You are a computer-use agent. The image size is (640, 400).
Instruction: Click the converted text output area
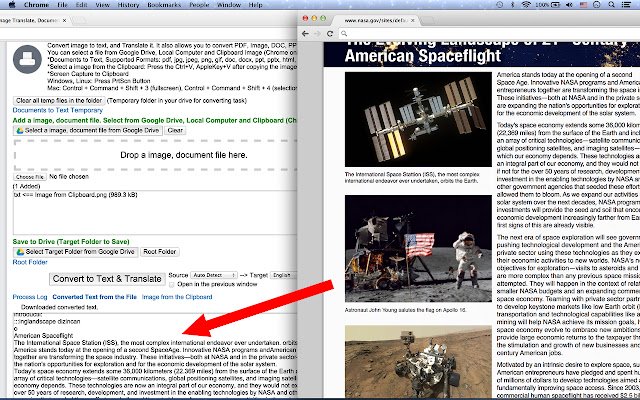click(x=155, y=355)
